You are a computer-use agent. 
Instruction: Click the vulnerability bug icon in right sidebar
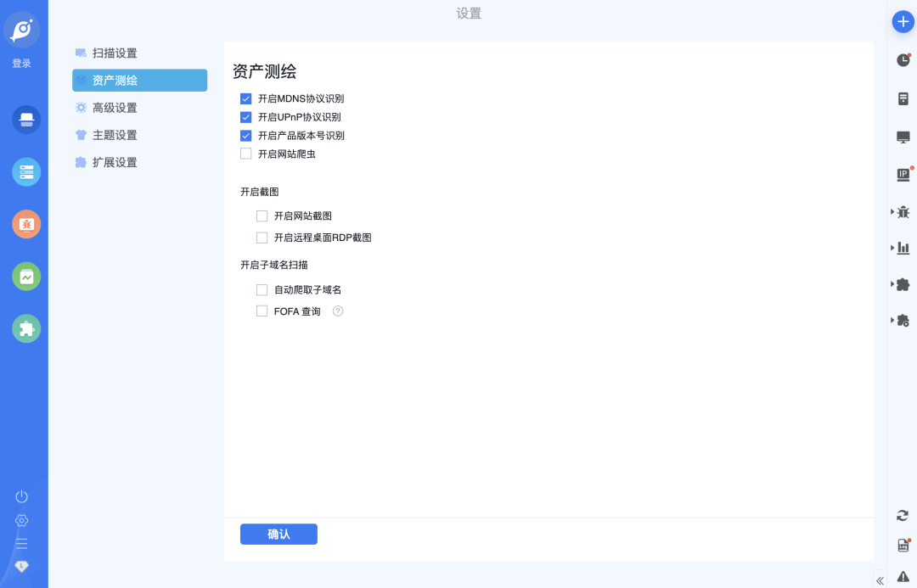point(903,211)
